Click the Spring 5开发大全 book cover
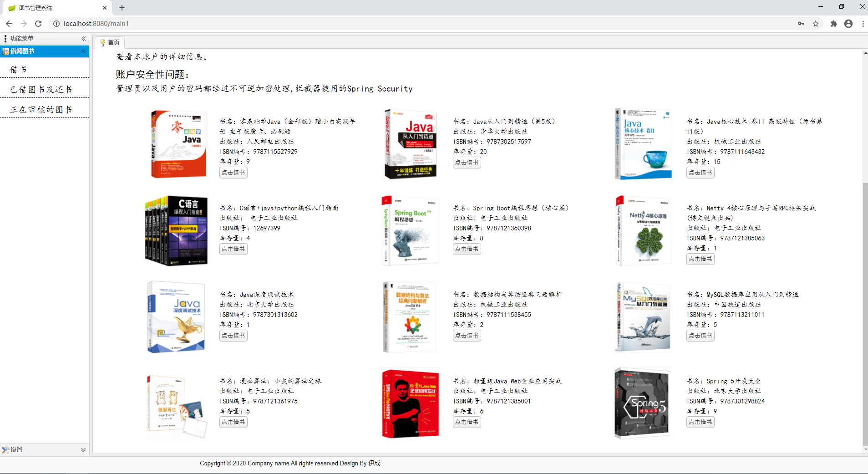Image resolution: width=868 pixels, height=474 pixels. [642, 403]
